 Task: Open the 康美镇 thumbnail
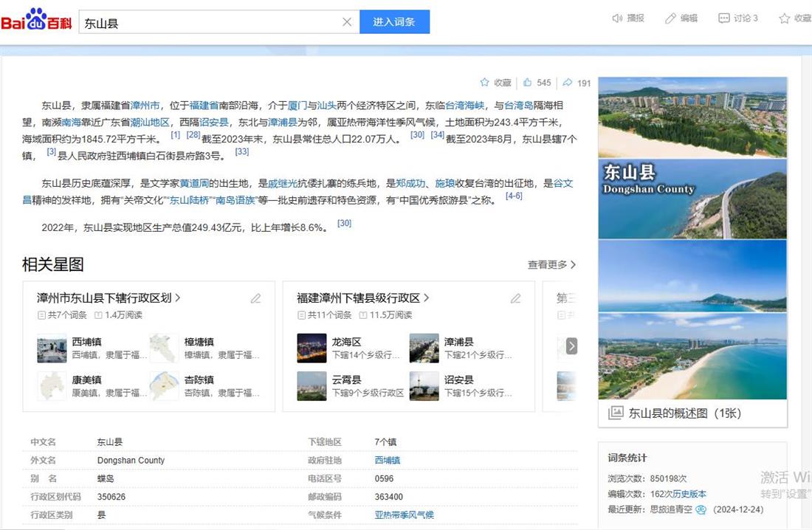tap(52, 386)
